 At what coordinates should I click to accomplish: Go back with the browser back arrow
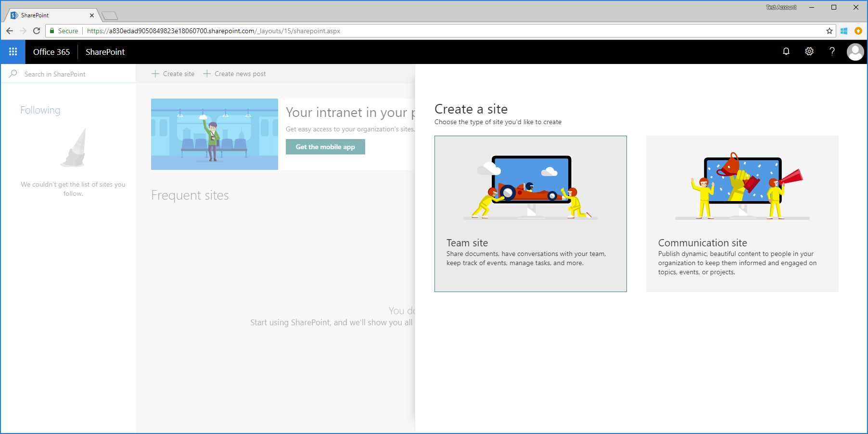pyautogui.click(x=10, y=31)
